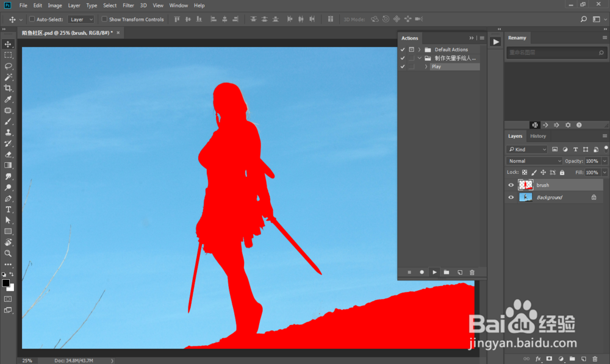
Task: Click Add layer style fx icon
Action: coord(538,359)
